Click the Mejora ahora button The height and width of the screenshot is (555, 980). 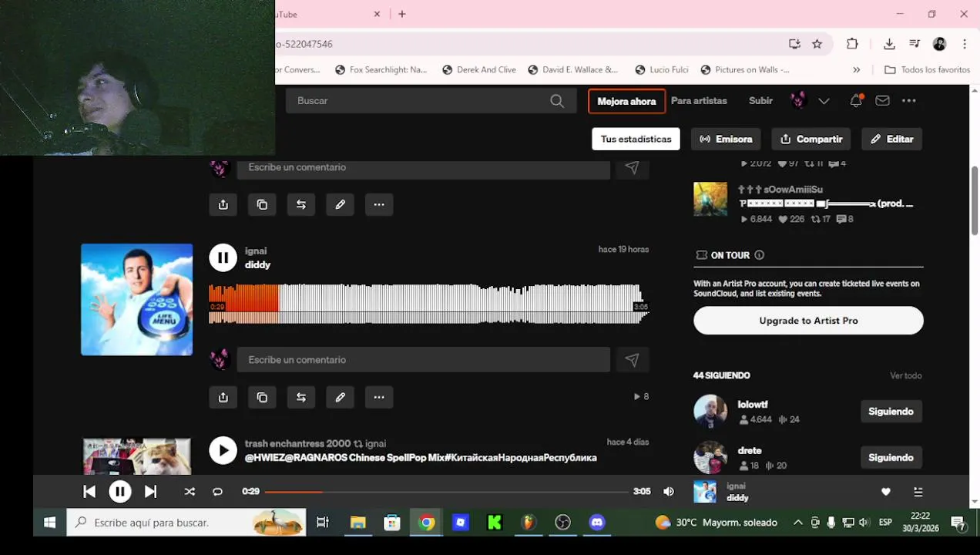pos(626,101)
